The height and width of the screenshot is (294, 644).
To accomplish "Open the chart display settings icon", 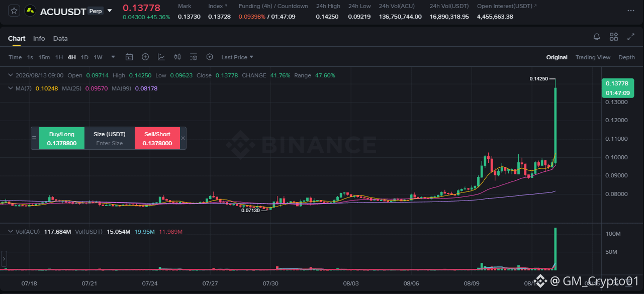I will (x=194, y=57).
